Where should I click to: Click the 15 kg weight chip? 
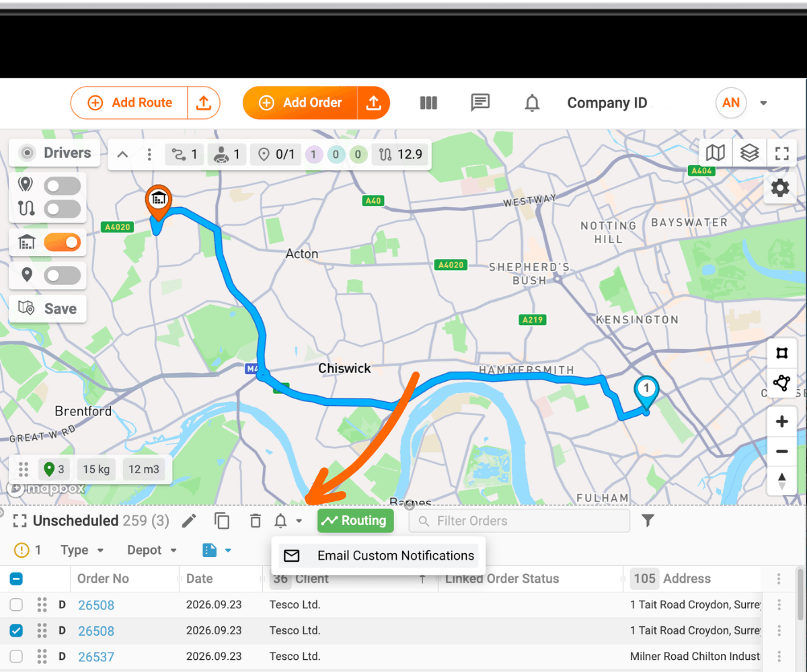97,469
